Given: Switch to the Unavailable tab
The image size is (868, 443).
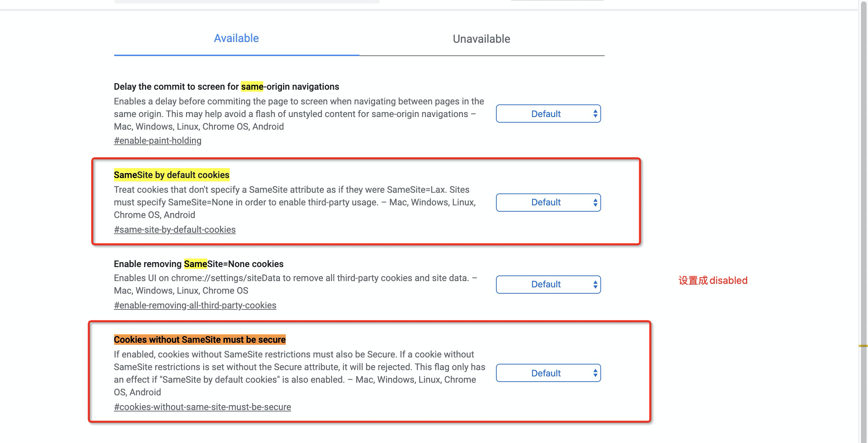Looking at the screenshot, I should [481, 39].
